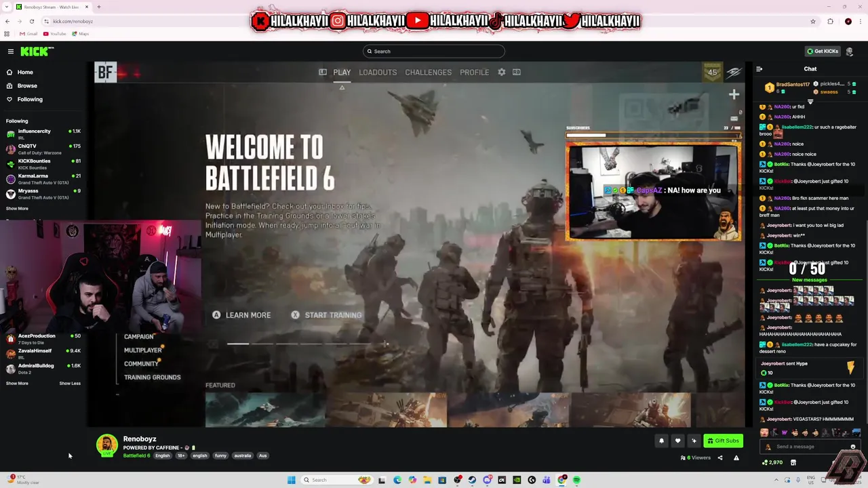The width and height of the screenshot is (868, 488).
Task: Open Spotify from the taskbar
Action: [x=576, y=480]
